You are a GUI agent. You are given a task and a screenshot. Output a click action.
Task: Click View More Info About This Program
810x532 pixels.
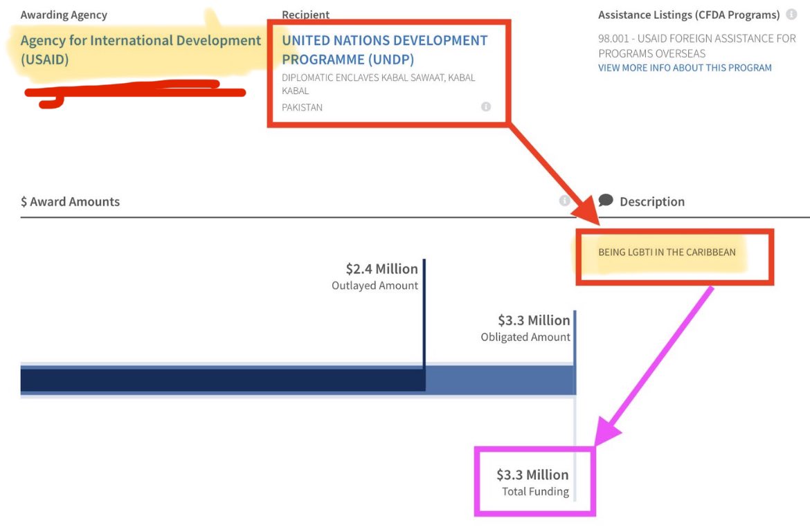[x=685, y=68]
